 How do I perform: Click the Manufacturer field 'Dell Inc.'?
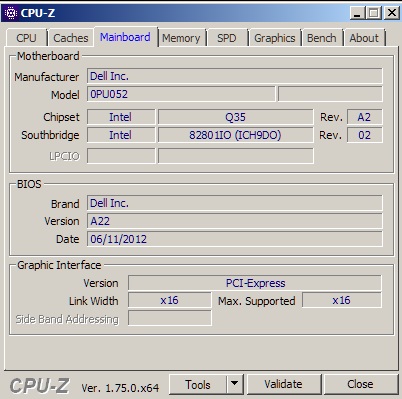click(235, 76)
